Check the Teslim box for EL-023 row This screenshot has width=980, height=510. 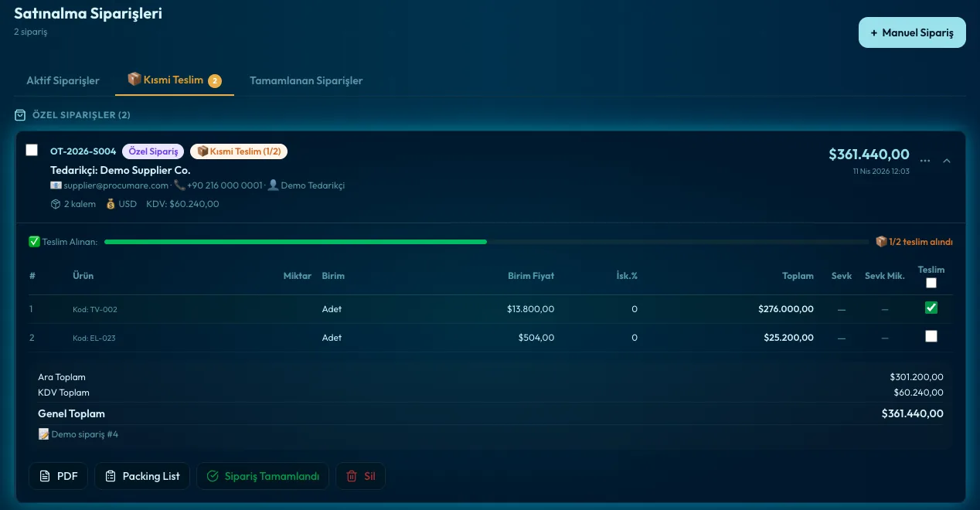(931, 336)
